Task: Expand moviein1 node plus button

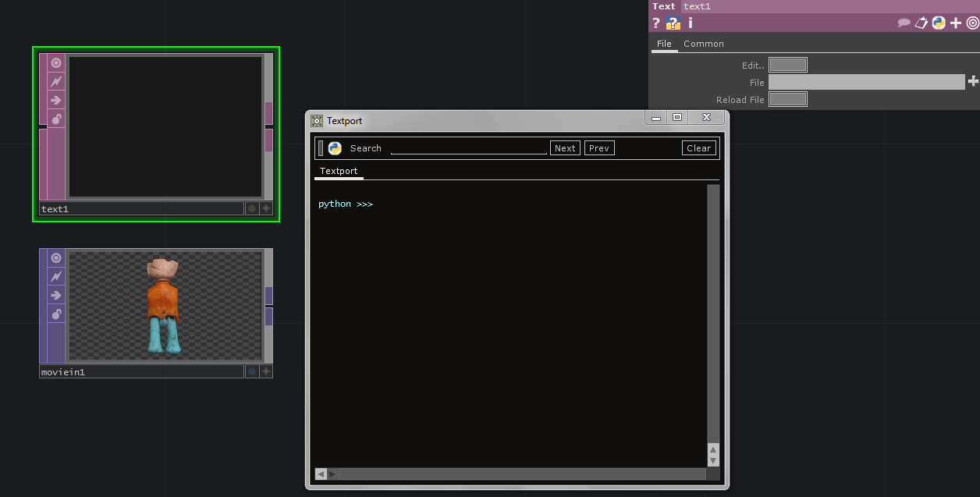Action: [266, 372]
